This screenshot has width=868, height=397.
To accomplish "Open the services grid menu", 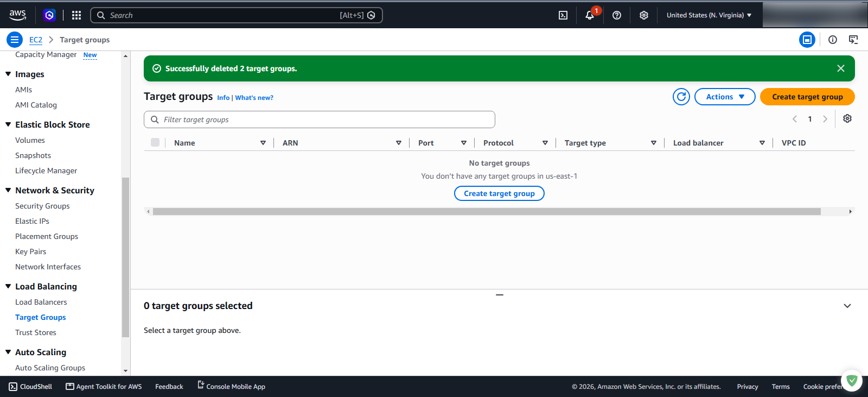I will (76, 15).
